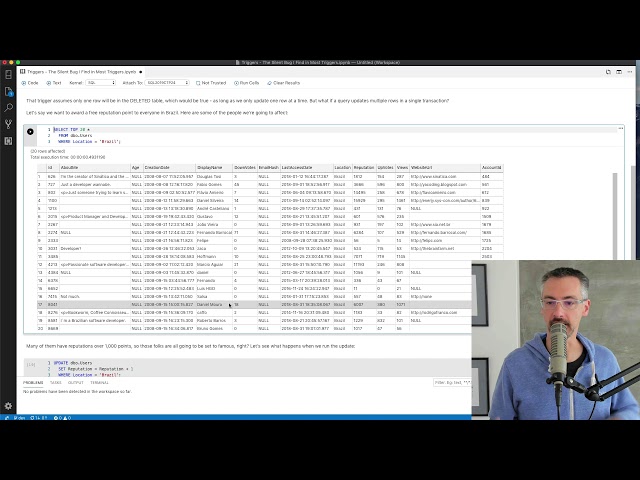This screenshot has height=480, width=640.
Task: Select the Gustavo display name cell
Action: point(214,217)
